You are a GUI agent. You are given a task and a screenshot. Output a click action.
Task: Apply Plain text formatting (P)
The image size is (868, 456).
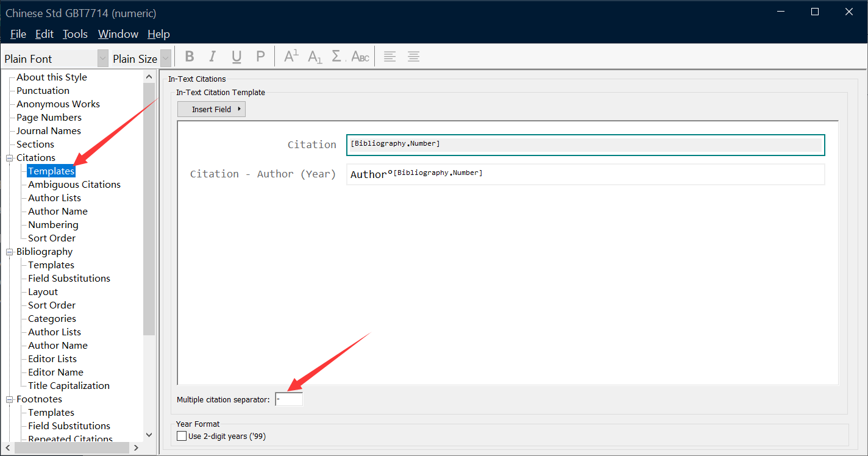coord(260,57)
